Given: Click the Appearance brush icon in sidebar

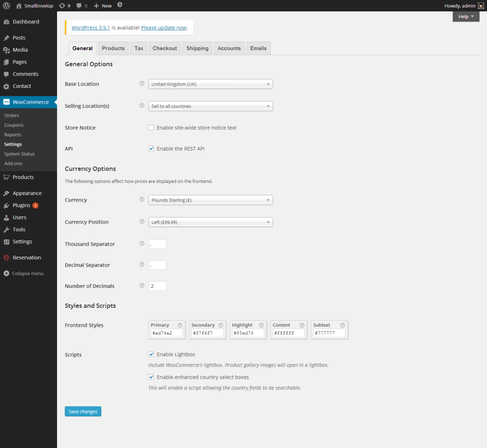Looking at the screenshot, I should (x=6, y=193).
